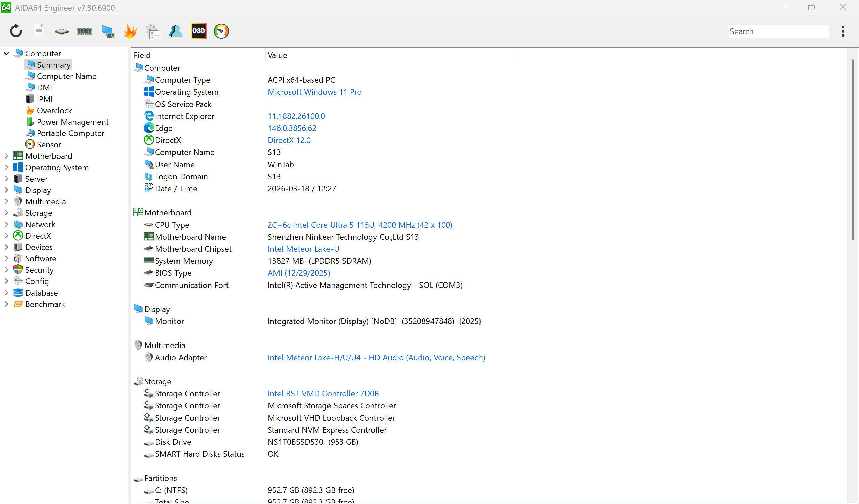This screenshot has height=504, width=859.
Task: Select Sensor in the sidebar tree
Action: click(49, 145)
